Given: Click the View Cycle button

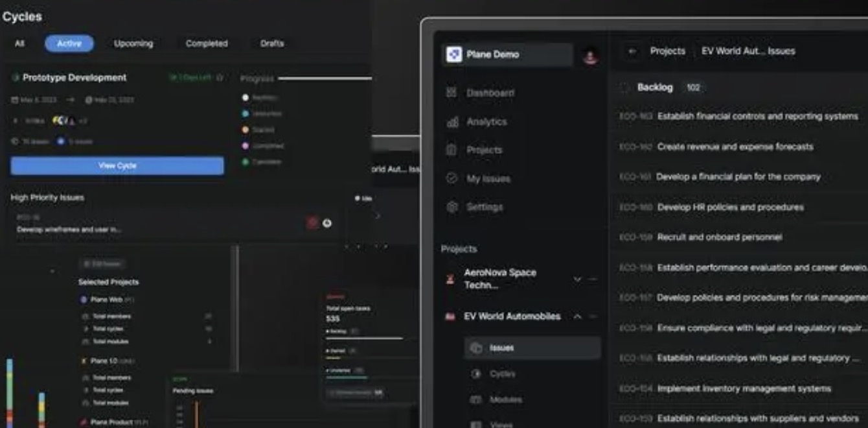Looking at the screenshot, I should [x=117, y=165].
